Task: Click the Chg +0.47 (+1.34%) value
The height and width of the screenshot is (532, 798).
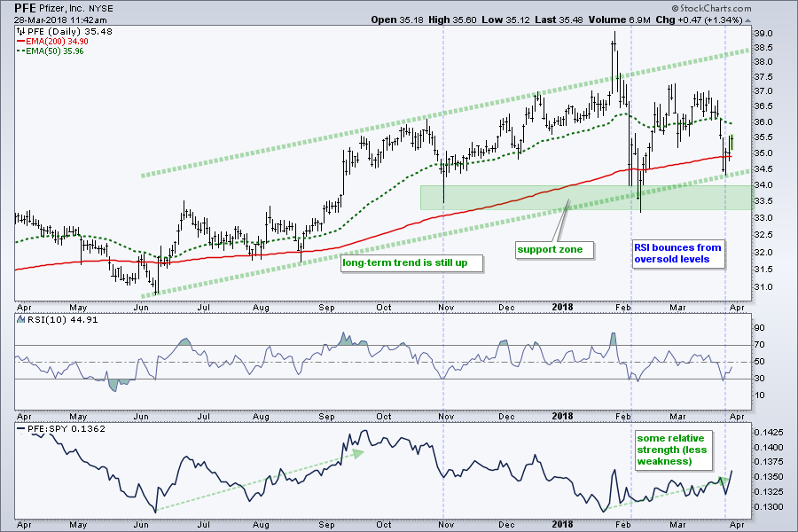Action: coord(699,20)
